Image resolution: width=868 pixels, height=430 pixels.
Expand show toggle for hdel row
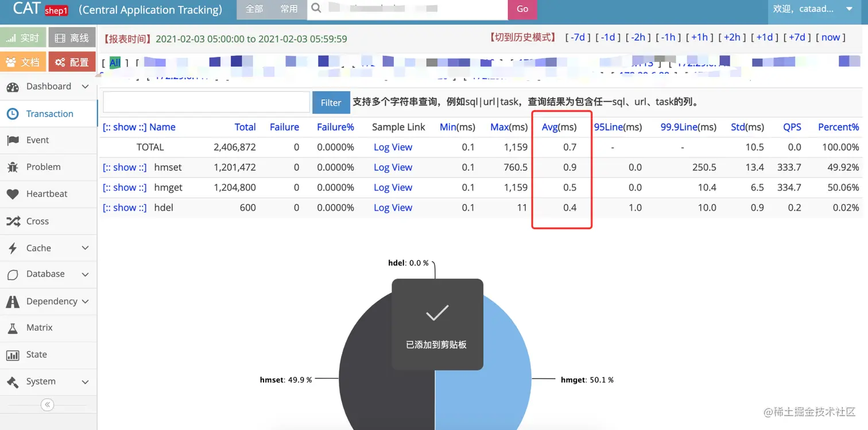point(125,208)
